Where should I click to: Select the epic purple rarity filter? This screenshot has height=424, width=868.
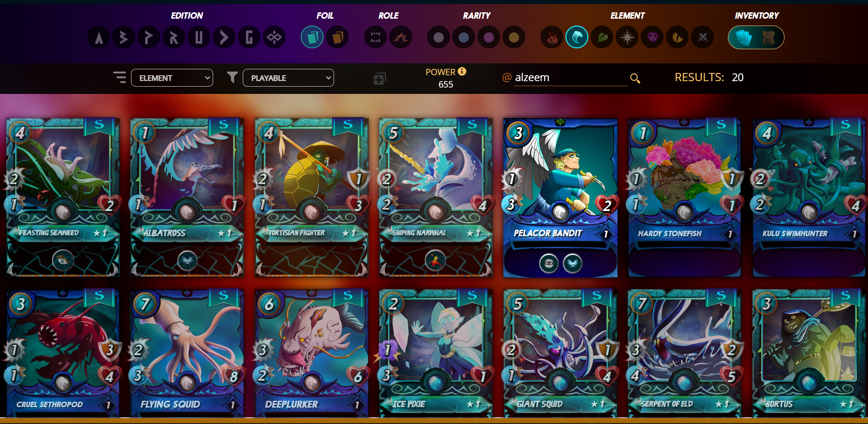pos(489,37)
